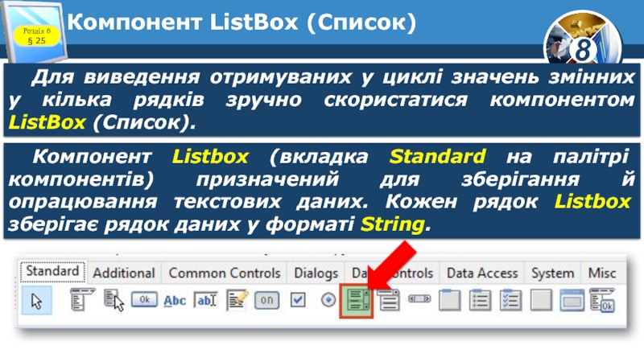Screen dimensions: 644x362
Task: Open the Additional palette tab
Action: point(124,273)
